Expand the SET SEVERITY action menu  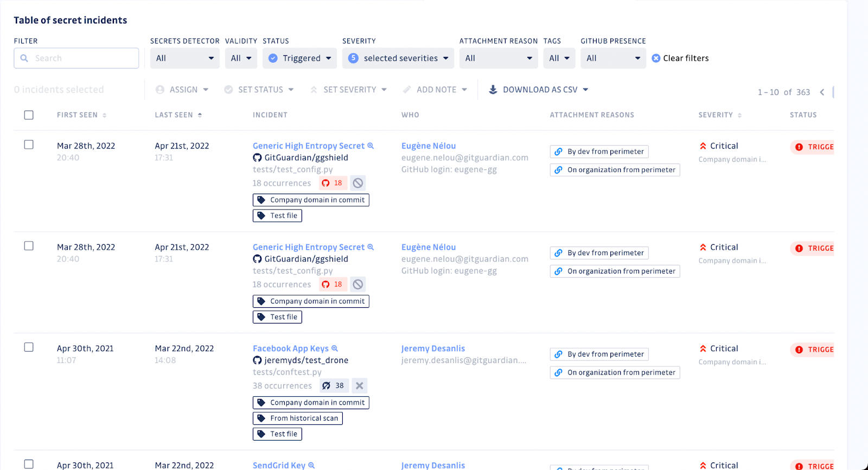[348, 90]
